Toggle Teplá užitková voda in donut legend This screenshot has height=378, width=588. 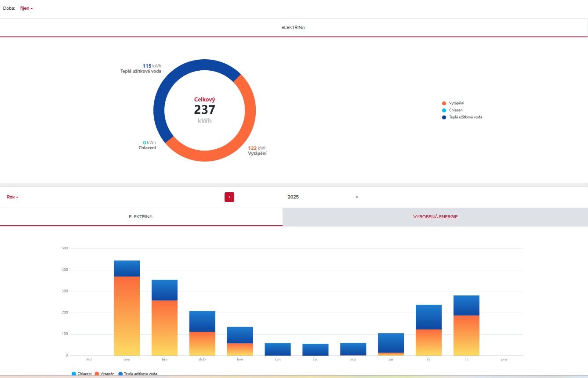pyautogui.click(x=465, y=117)
